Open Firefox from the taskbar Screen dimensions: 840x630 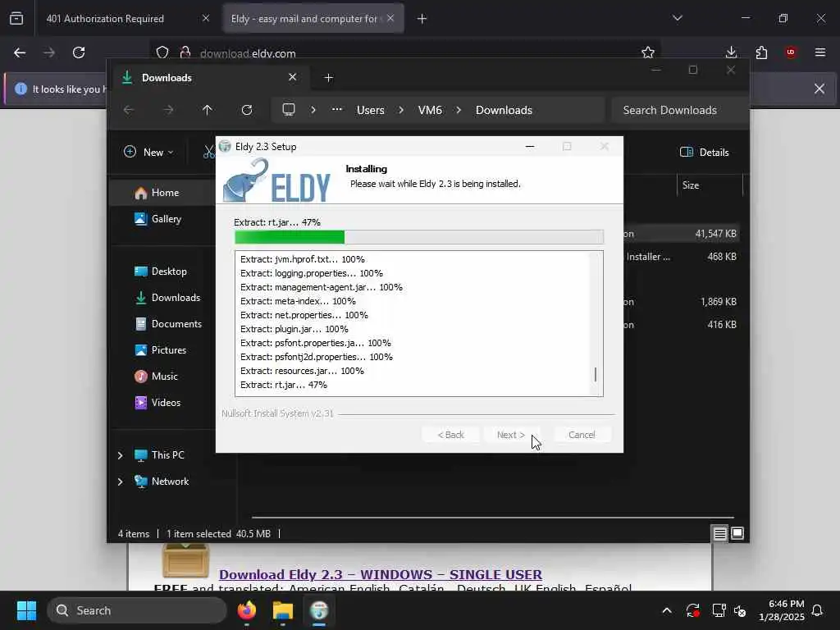tap(247, 610)
